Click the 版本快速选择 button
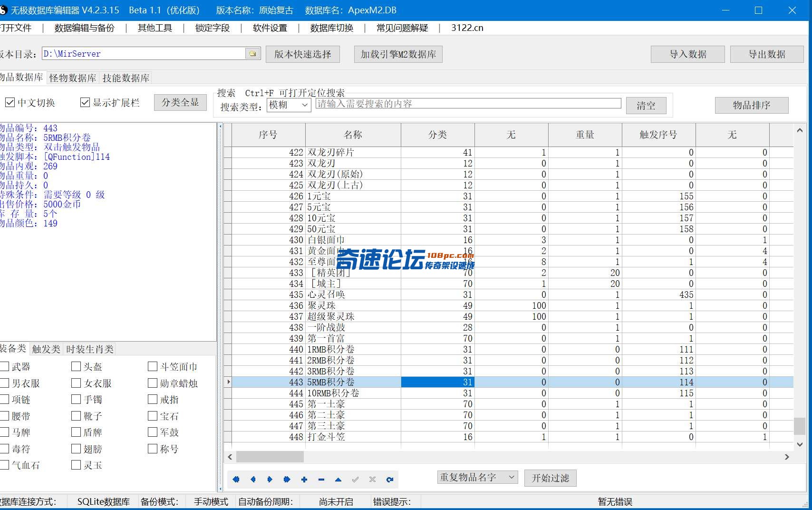812x510 pixels. click(x=303, y=54)
